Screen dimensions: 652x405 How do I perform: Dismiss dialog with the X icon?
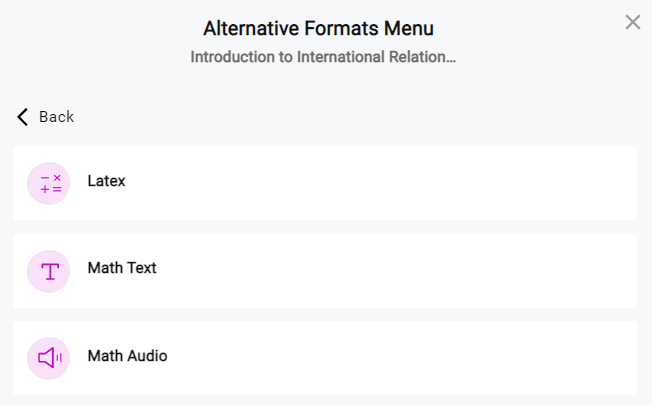633,22
